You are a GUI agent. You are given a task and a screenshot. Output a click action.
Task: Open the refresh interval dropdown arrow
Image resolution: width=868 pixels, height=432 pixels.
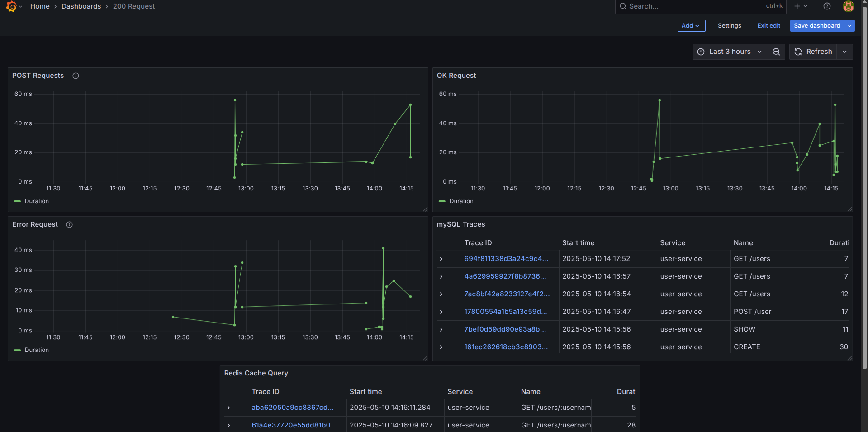pos(844,52)
